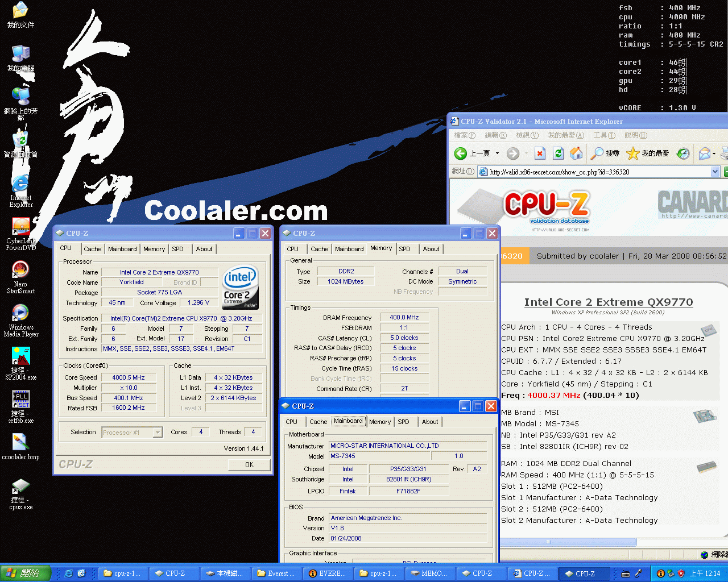Viewport: 728px width, 582px height.
Task: Switch to the EVERE... taskbar application
Action: 327,573
